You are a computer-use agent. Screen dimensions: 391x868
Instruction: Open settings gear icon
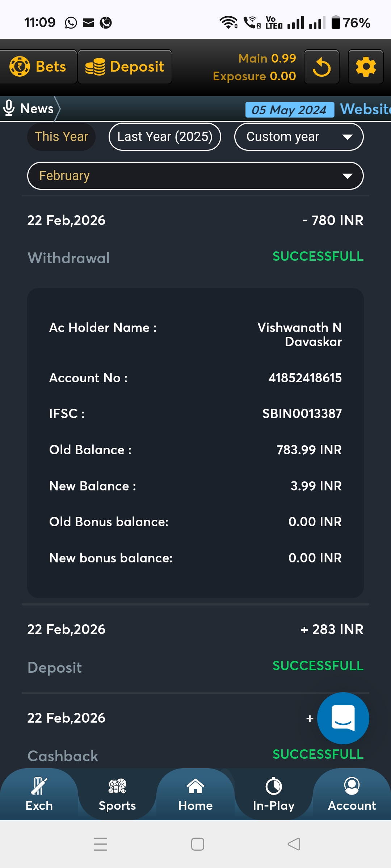coord(366,67)
